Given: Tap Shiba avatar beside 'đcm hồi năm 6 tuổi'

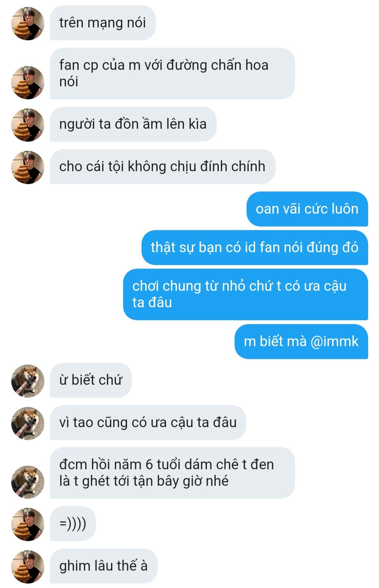Looking at the screenshot, I should (28, 482).
